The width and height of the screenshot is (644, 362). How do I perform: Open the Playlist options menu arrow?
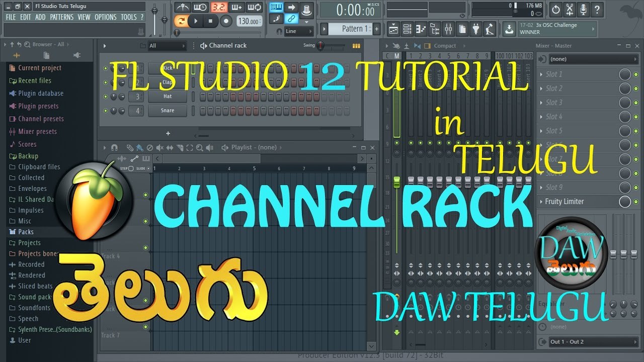(x=105, y=148)
